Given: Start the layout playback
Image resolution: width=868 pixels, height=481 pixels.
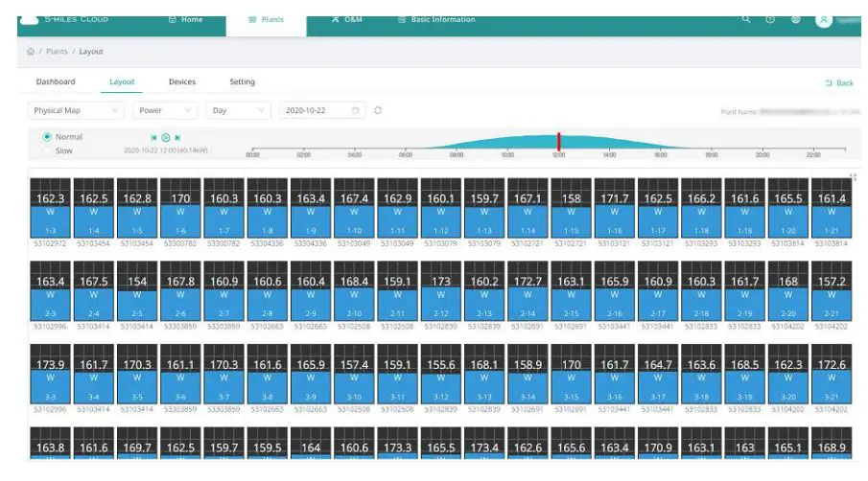Looking at the screenshot, I should [166, 138].
